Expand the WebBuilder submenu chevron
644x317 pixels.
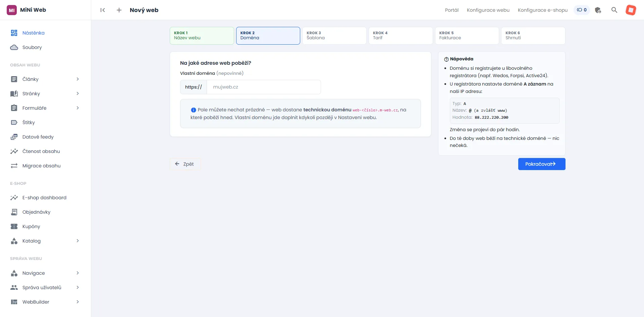[77, 302]
